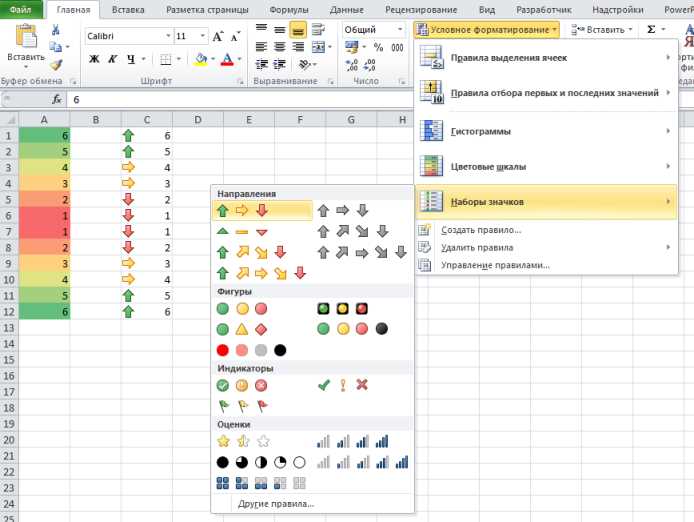This screenshot has height=522, width=694.
Task: Open the Условное форматирование dropdown
Action: coord(487,30)
